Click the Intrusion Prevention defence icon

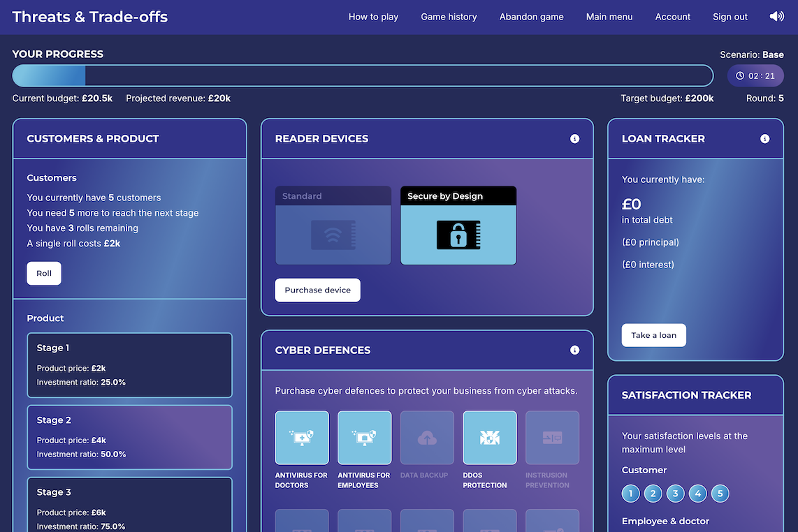(x=552, y=438)
